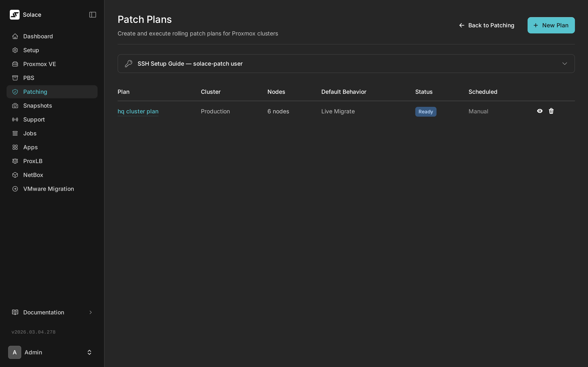Select the ProxLB balance icon
This screenshot has width=588, height=367.
(x=15, y=161)
